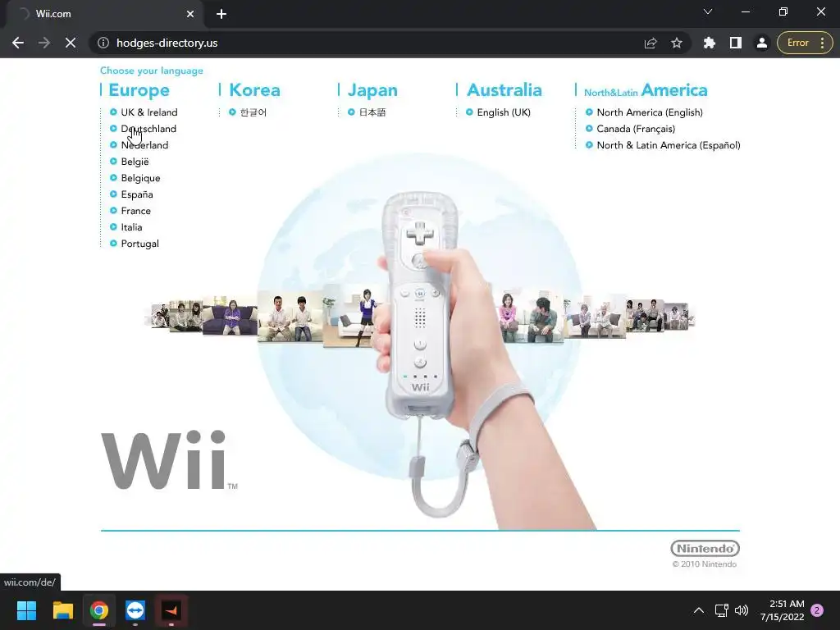Show hidden system tray icons
Viewport: 840px width, 630px height.
699,610
